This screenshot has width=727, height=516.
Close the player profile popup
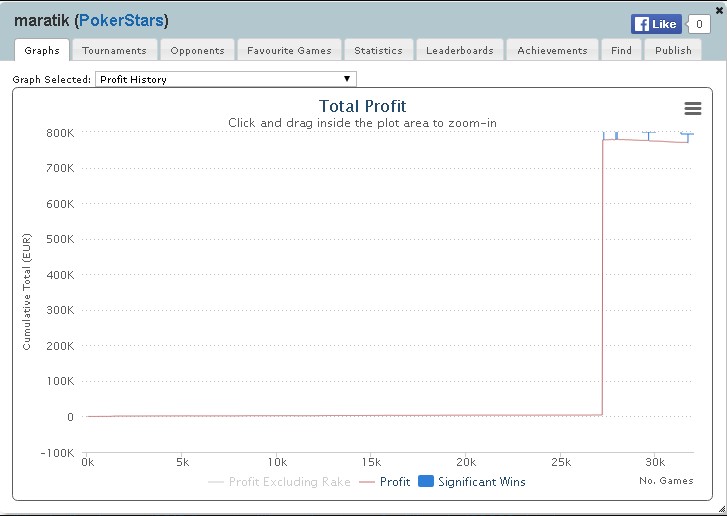point(719,9)
